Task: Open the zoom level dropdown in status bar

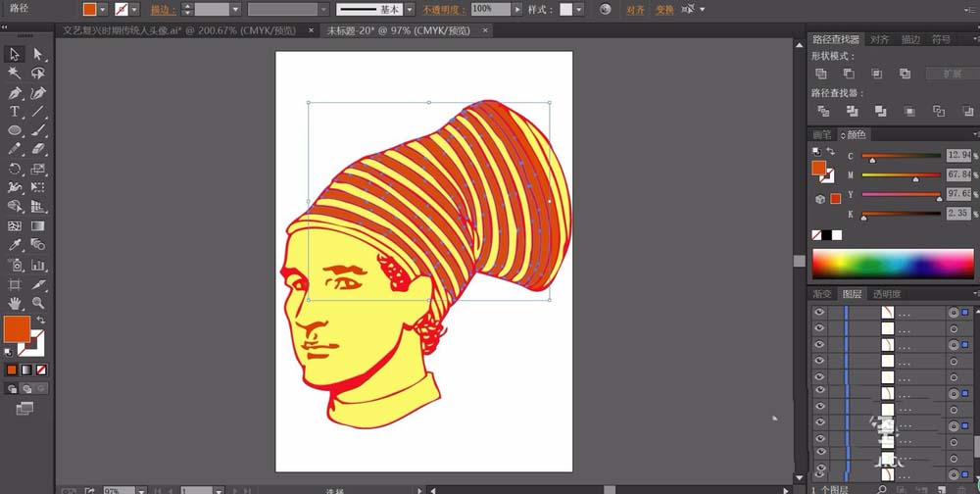Action: (140, 491)
